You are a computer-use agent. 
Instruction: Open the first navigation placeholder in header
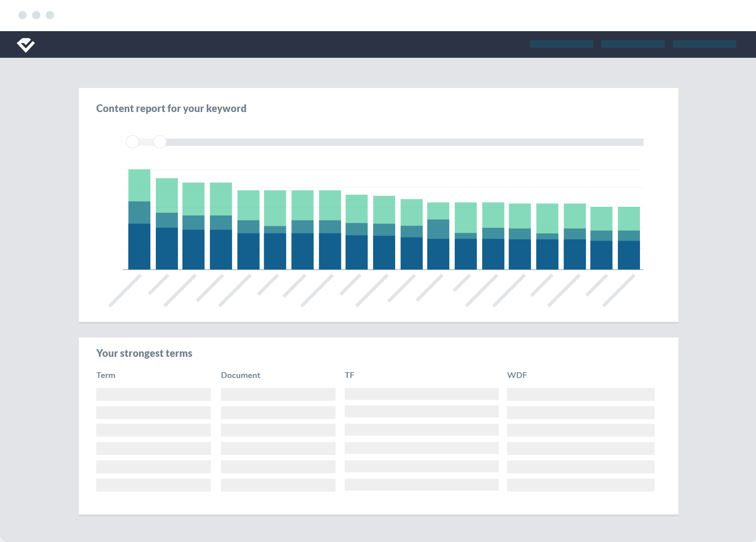(561, 44)
